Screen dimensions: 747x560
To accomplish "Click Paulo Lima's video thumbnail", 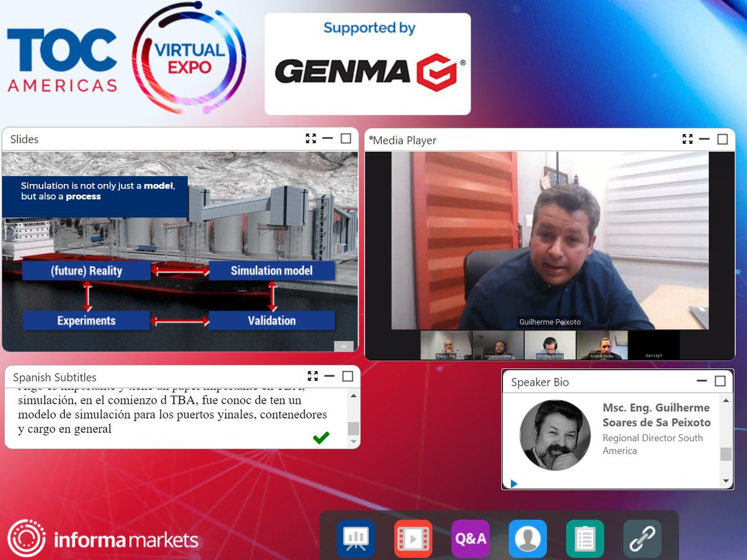I will point(446,345).
